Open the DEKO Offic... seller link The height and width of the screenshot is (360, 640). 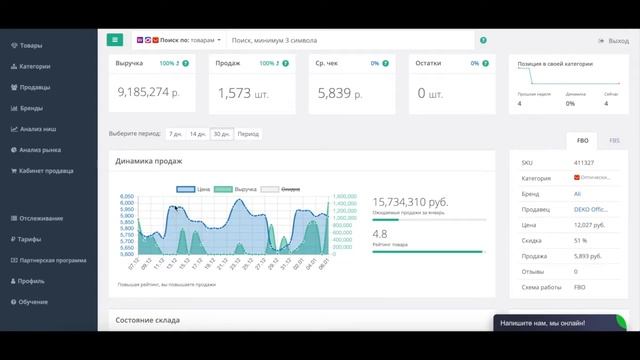(x=591, y=209)
